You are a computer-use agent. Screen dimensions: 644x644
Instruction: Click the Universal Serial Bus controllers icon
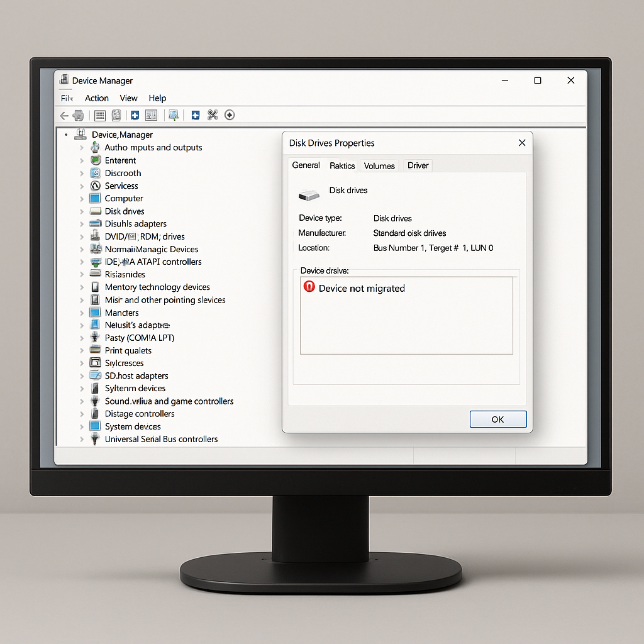pyautogui.click(x=95, y=438)
